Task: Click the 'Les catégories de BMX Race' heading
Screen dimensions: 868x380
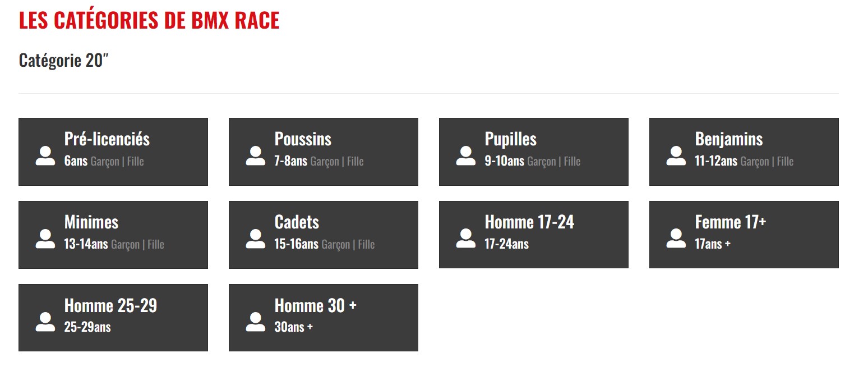Action: pos(149,20)
